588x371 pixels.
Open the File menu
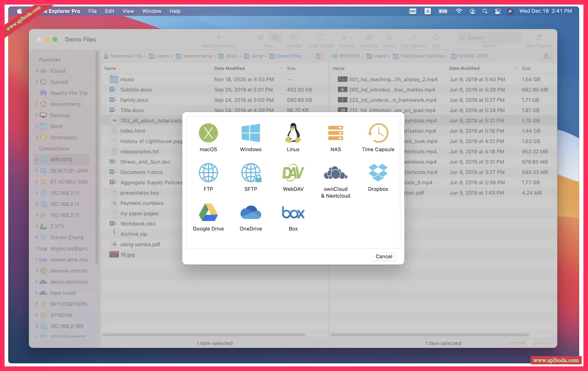click(x=92, y=11)
